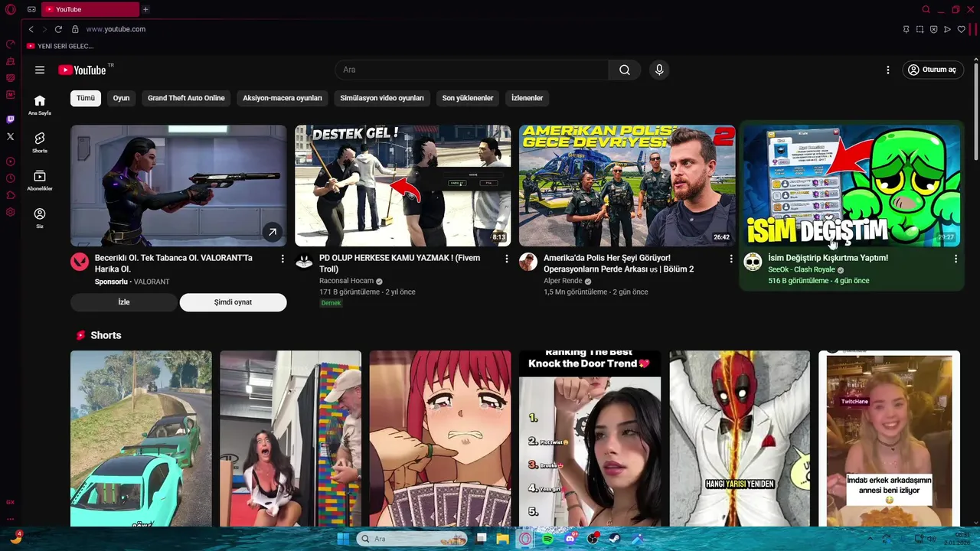Open YENİ SERİ GELEC... bookmark
Viewport: 980px width, 551px height.
coord(60,46)
